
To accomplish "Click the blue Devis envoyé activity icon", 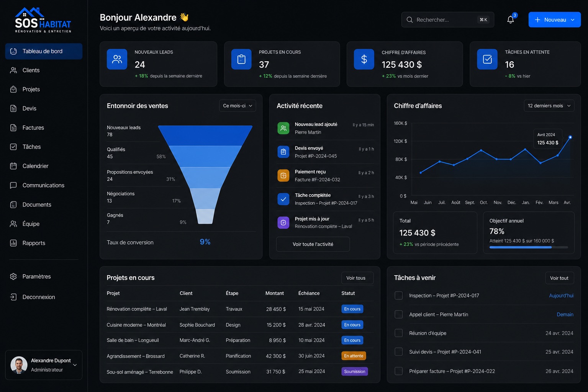I will tap(283, 152).
